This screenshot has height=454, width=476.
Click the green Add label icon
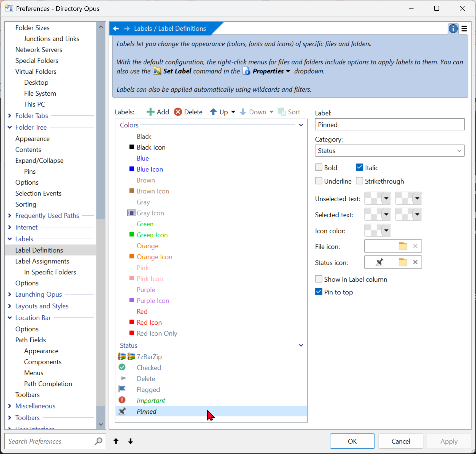coord(150,112)
